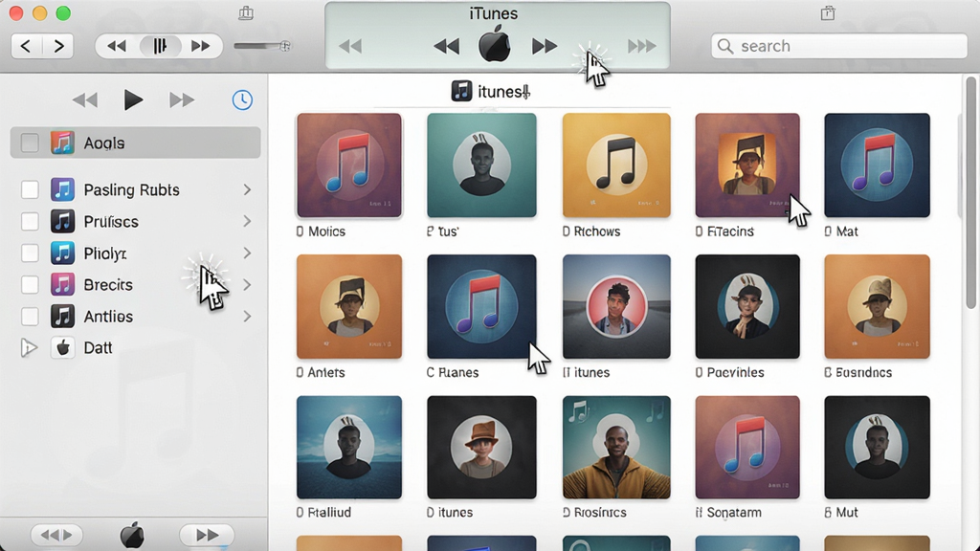This screenshot has width=980, height=551.
Task: Open the Pacvinles album artwork
Action: pos(747,307)
